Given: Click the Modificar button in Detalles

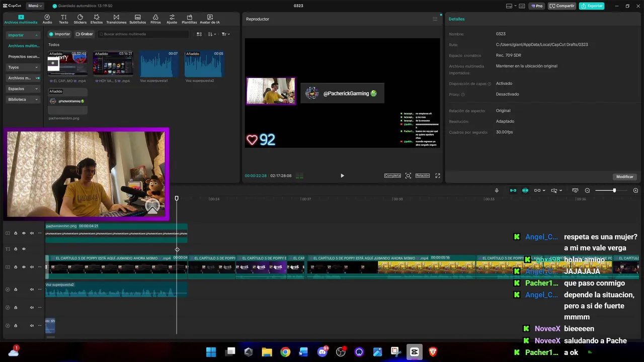Looking at the screenshot, I should 625,176.
